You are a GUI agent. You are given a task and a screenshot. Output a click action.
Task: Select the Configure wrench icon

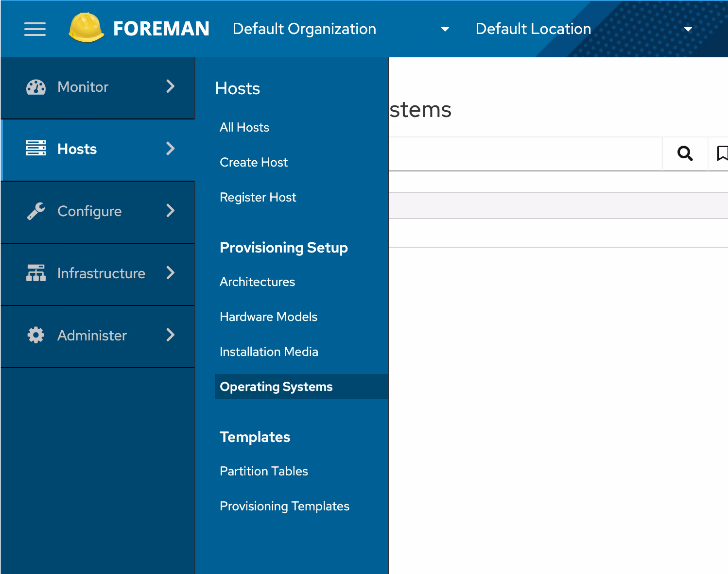click(36, 211)
